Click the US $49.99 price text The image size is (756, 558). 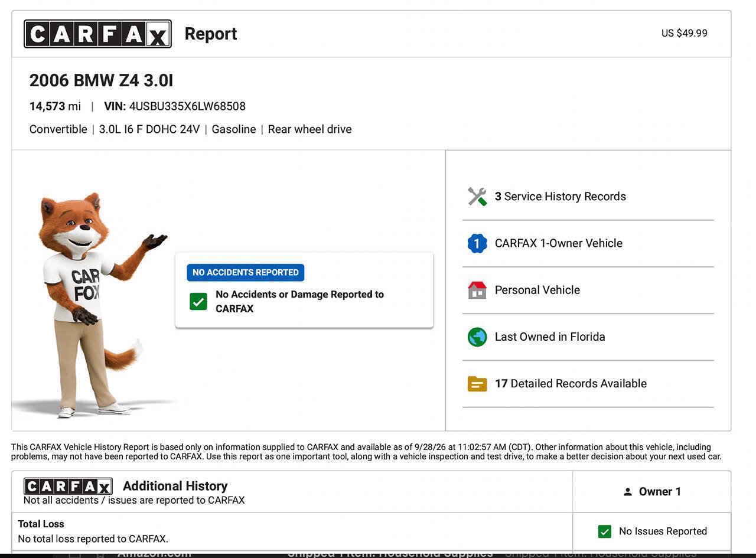point(684,33)
